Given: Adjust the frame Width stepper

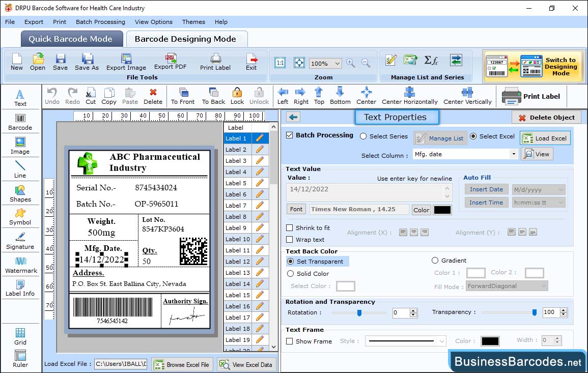Looking at the screenshot, I should (x=557, y=340).
